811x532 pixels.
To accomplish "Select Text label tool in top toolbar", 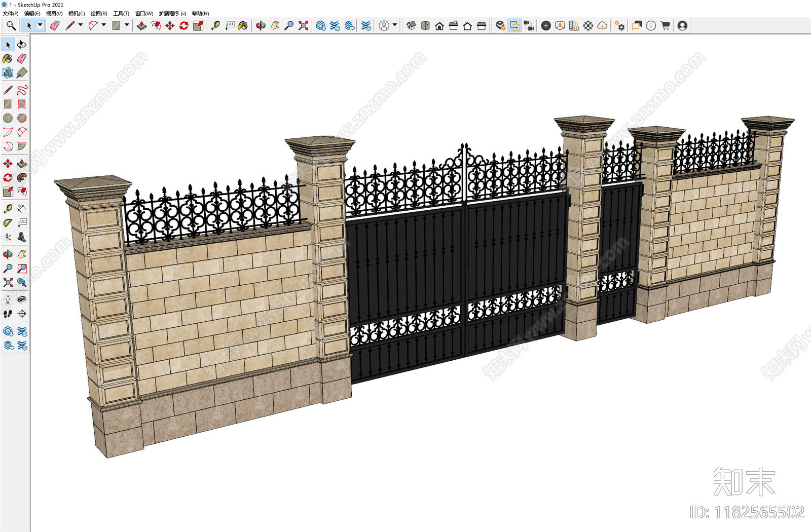I will pyautogui.click(x=230, y=25).
